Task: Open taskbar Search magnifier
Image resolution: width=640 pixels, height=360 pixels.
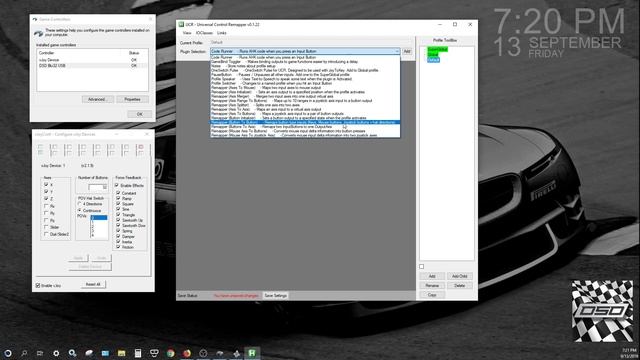Action: click(24, 353)
